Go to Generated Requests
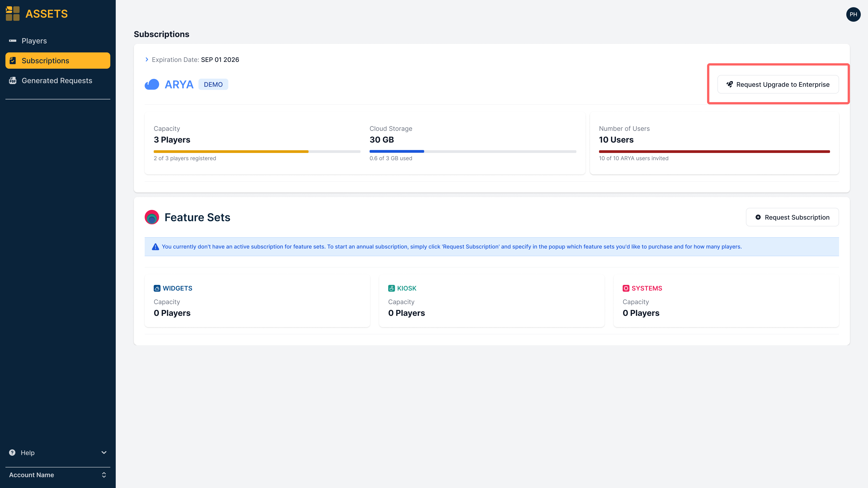 pyautogui.click(x=58, y=80)
